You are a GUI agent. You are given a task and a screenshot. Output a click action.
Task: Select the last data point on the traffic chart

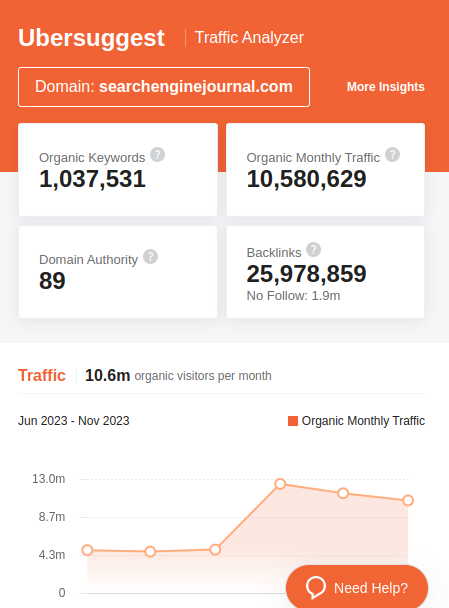tap(408, 500)
